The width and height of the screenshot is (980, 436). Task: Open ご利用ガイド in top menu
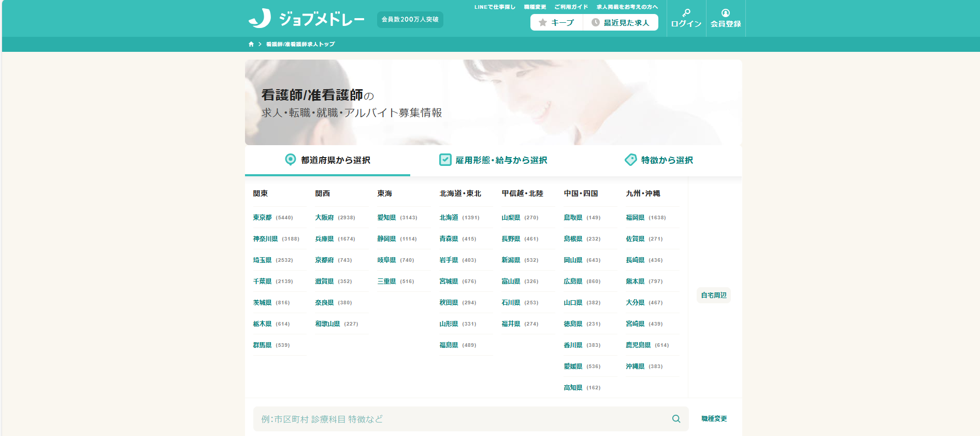click(571, 7)
